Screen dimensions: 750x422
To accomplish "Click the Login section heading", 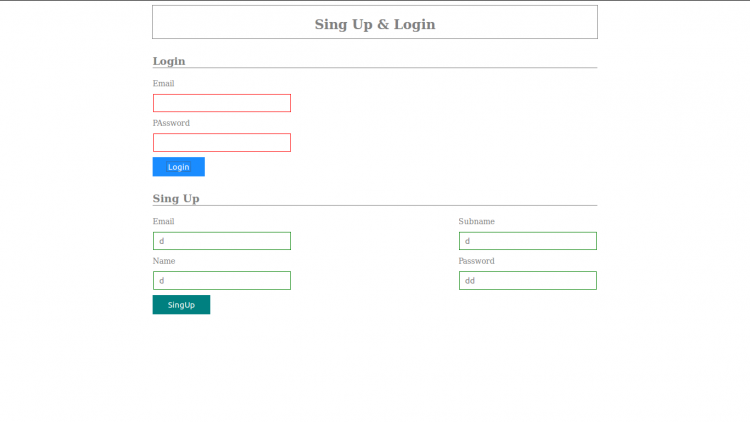I will (x=169, y=61).
